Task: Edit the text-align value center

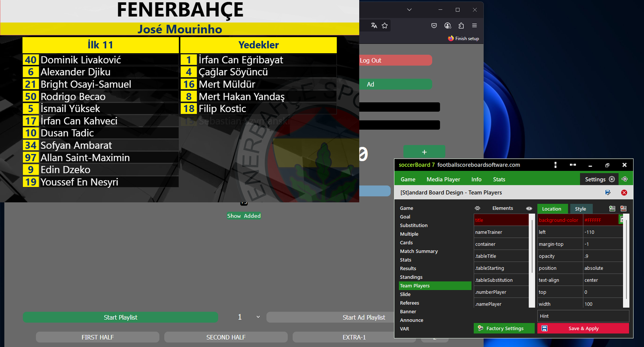Action: (603, 280)
